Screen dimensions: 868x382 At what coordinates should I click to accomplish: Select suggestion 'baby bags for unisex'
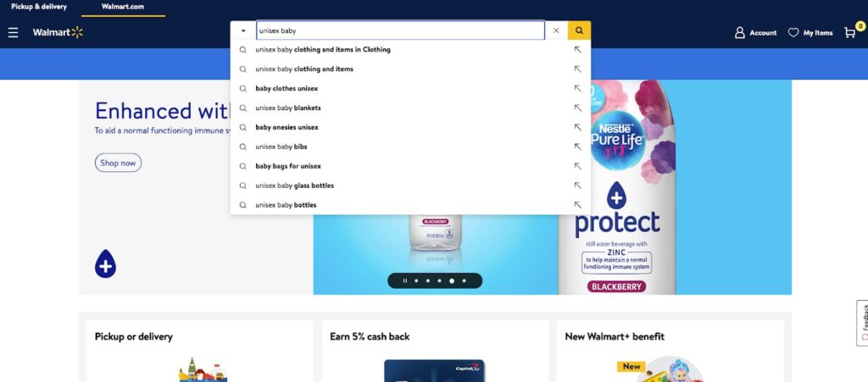[x=410, y=166]
